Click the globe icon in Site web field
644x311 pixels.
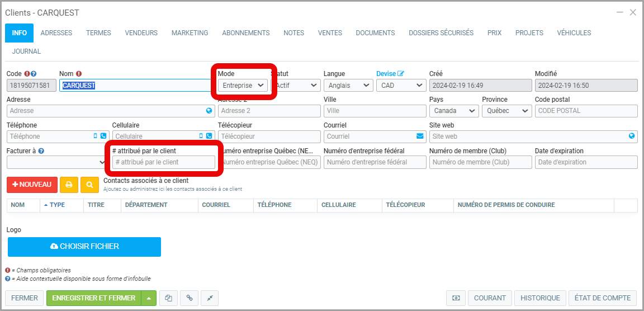point(632,136)
